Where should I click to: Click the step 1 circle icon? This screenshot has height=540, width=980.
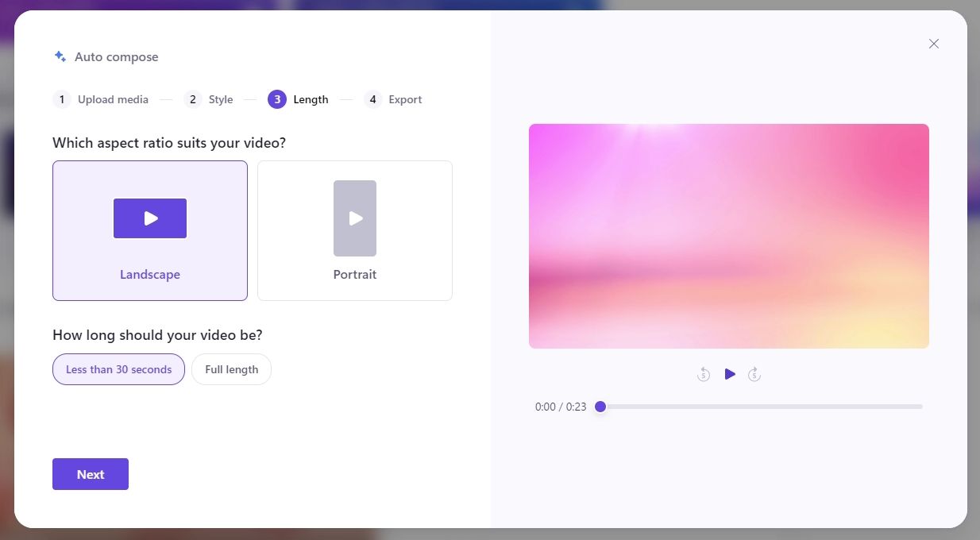pos(61,99)
